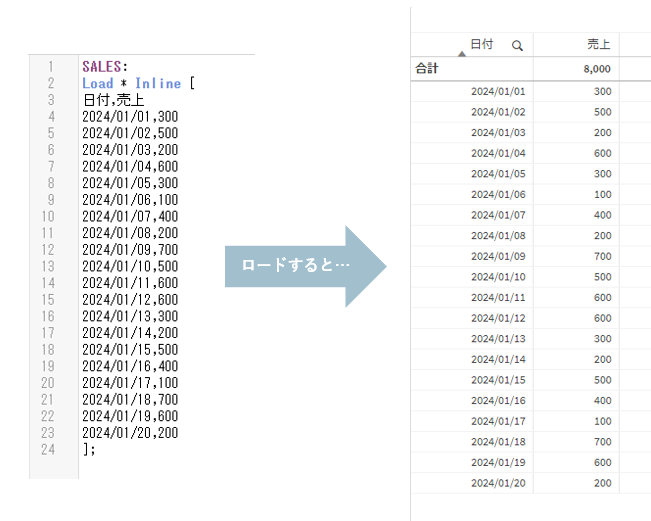This screenshot has width=651, height=521.
Task: Click the sort arrow under 日付 header
Action: pyautogui.click(x=461, y=55)
